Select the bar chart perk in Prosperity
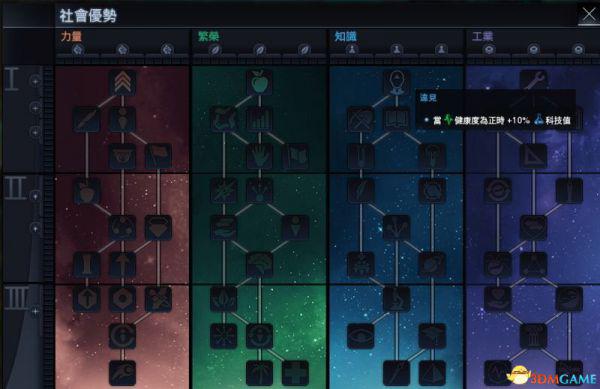This screenshot has width=600, height=389. (259, 119)
